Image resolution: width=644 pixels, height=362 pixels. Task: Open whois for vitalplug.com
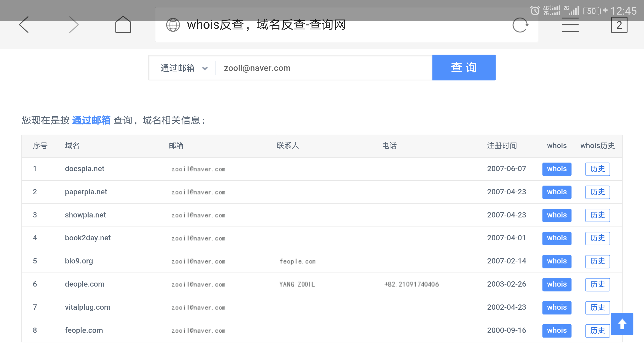(557, 307)
